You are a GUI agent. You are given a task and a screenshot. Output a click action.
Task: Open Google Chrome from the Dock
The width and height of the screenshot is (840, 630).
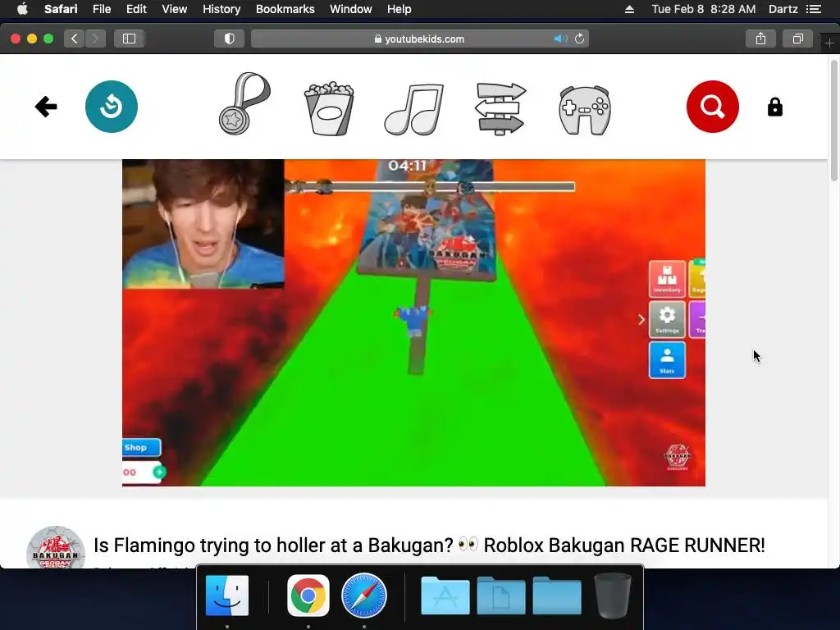(308, 596)
